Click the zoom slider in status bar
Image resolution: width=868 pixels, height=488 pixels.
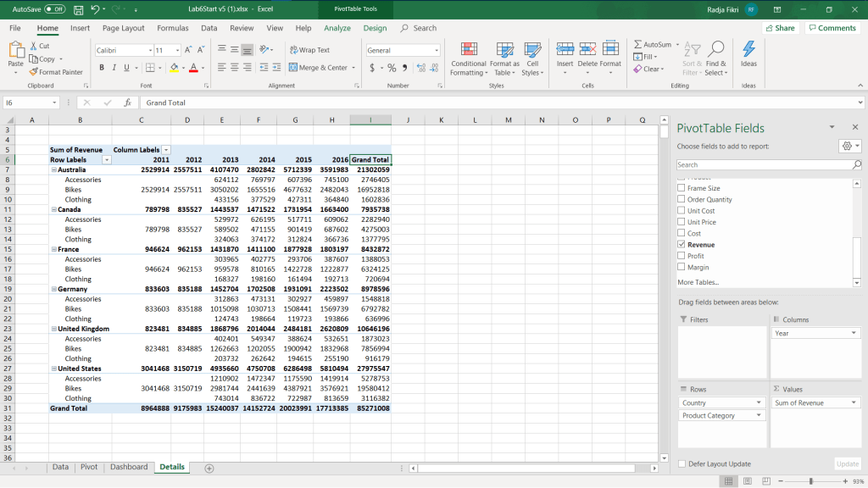810,481
